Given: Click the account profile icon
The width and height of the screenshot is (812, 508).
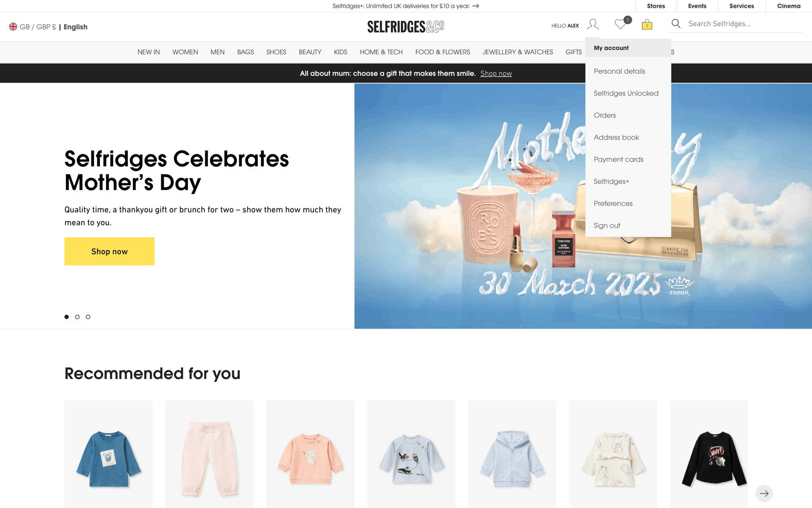Looking at the screenshot, I should tap(593, 25).
